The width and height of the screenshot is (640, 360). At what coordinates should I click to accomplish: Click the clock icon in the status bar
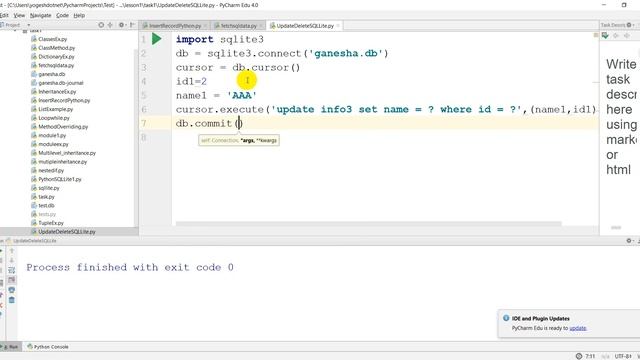pos(579,356)
